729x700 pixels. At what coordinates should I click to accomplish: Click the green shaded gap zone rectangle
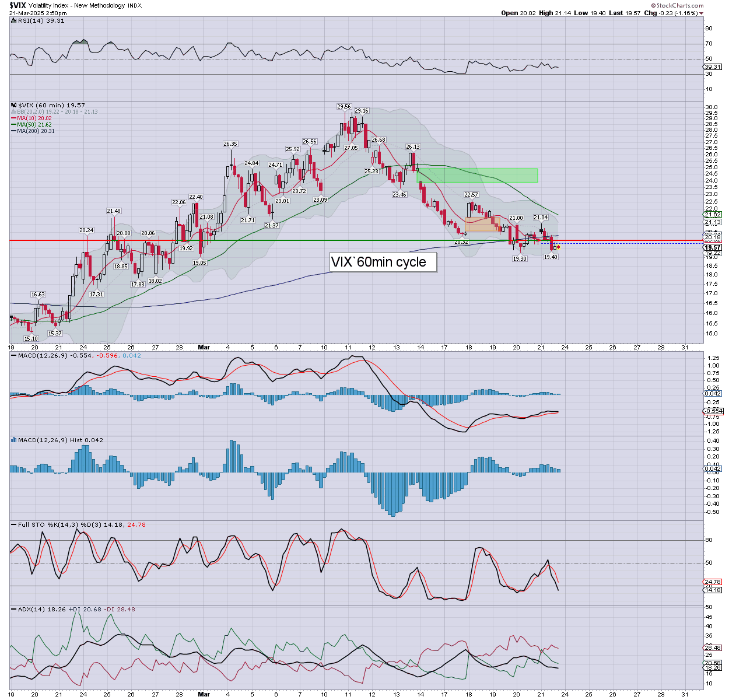477,175
